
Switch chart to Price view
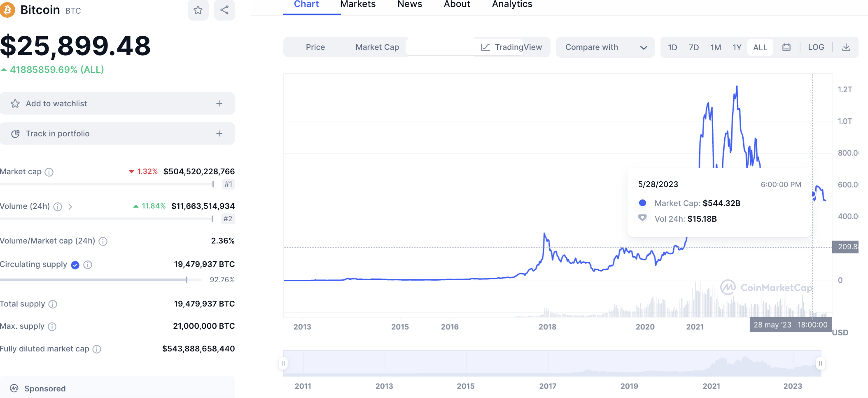point(315,47)
